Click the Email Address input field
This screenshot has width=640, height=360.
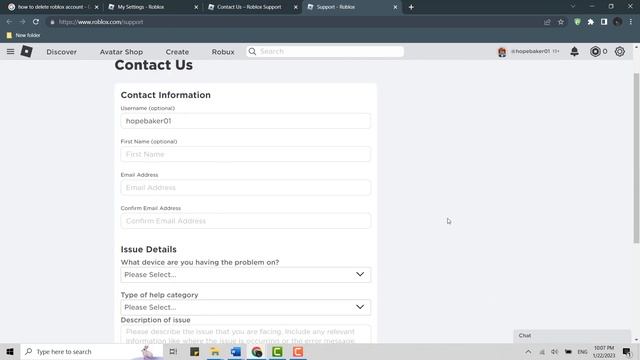(x=246, y=188)
